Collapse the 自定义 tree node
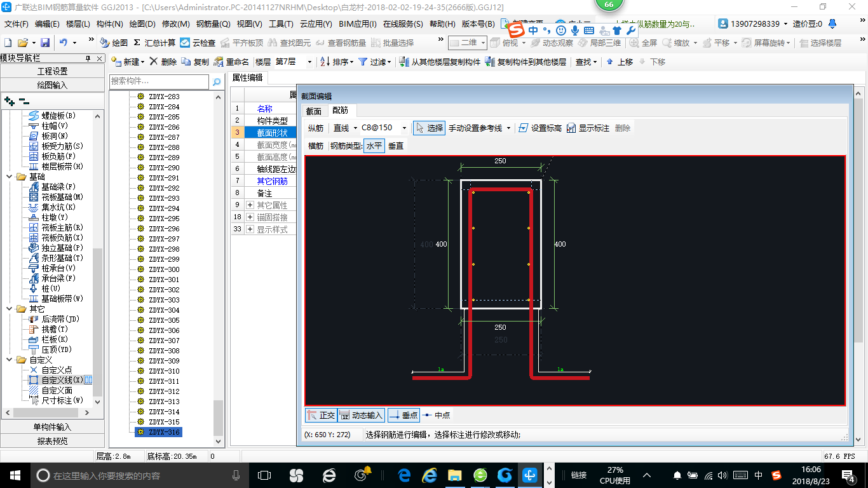The width and height of the screenshot is (868, 488). [x=10, y=360]
